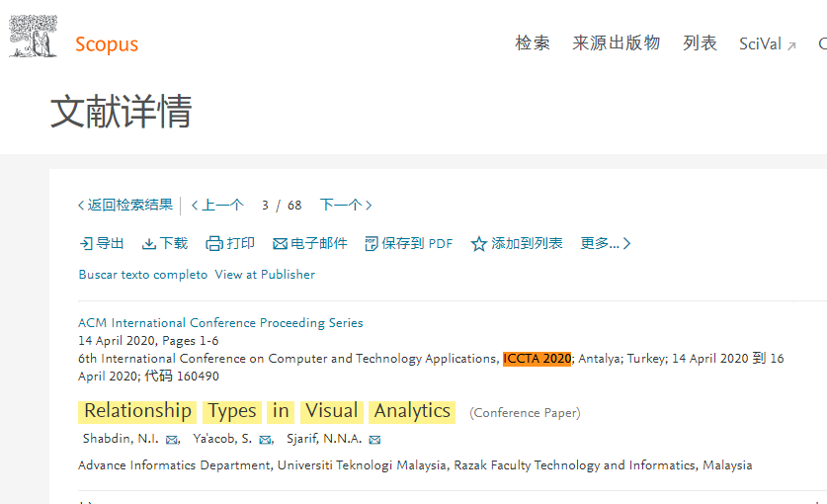Click the save to PDF icon
827x504 pixels.
(x=372, y=244)
